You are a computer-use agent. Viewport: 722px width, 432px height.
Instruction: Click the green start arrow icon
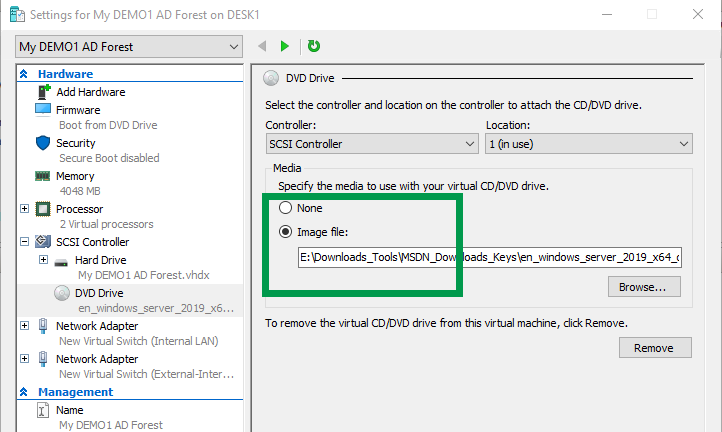(x=285, y=46)
